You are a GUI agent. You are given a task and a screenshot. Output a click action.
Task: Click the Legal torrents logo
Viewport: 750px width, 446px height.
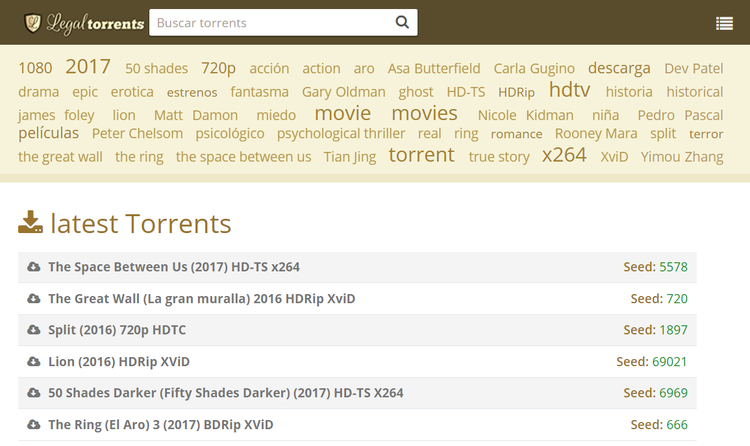pos(84,23)
